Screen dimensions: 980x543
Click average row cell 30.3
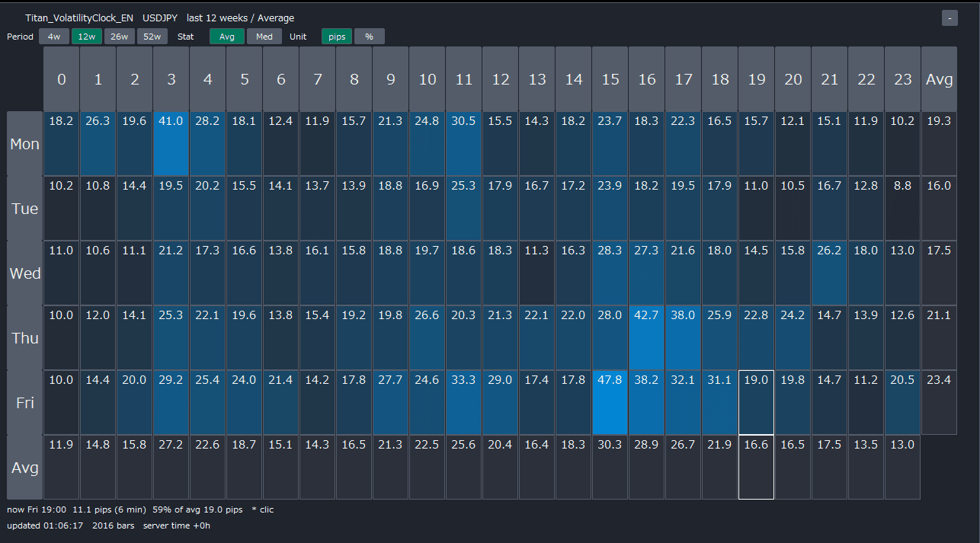610,468
